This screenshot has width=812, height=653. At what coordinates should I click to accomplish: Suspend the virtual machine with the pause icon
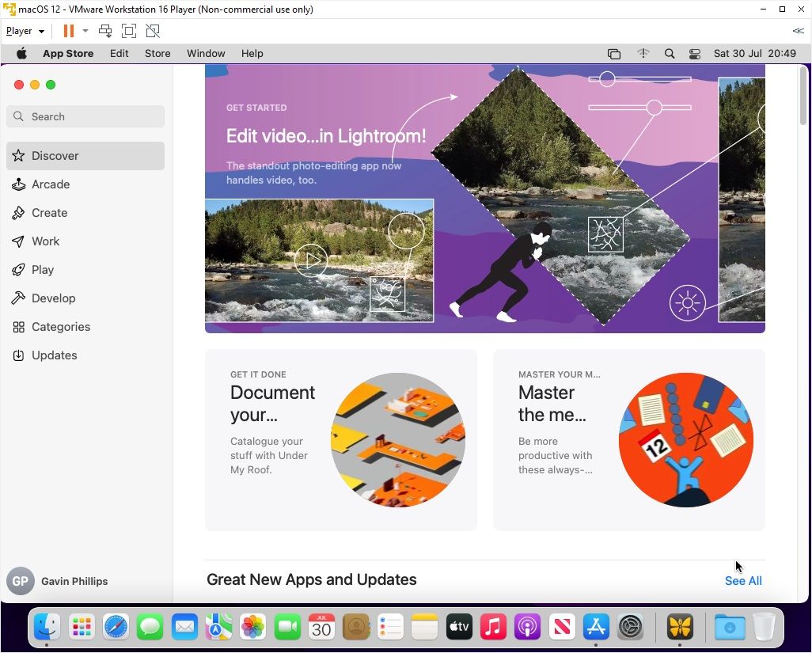click(67, 31)
